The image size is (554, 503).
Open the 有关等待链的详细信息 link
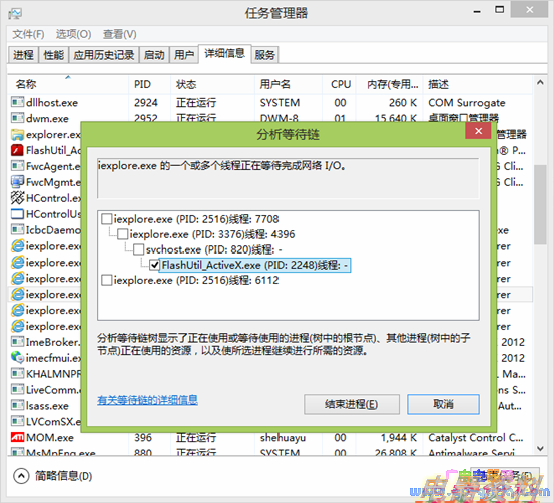pyautogui.click(x=147, y=400)
